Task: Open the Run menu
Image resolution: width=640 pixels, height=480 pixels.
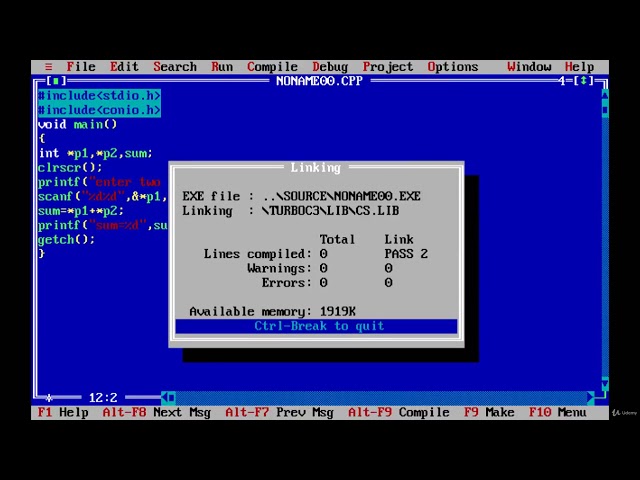Action: click(x=222, y=67)
